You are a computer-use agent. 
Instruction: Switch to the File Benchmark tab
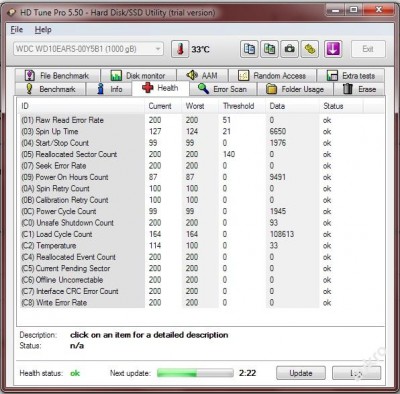pyautogui.click(x=57, y=76)
